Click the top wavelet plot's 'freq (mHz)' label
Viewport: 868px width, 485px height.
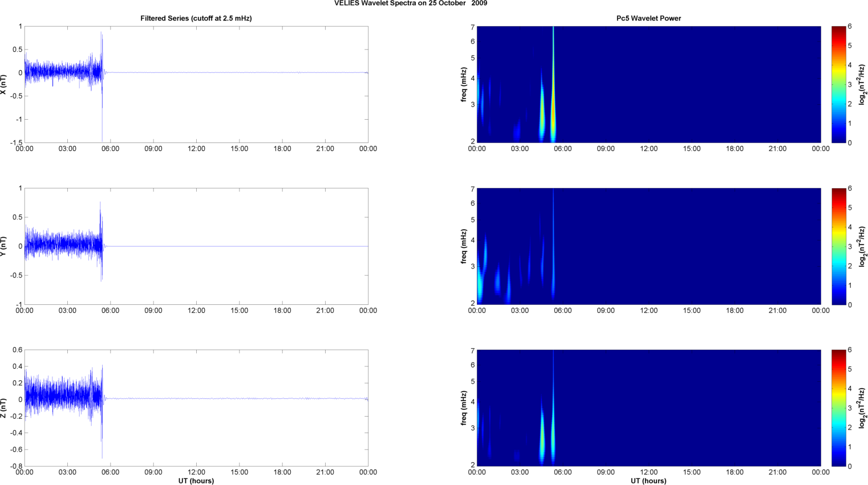[x=464, y=84]
